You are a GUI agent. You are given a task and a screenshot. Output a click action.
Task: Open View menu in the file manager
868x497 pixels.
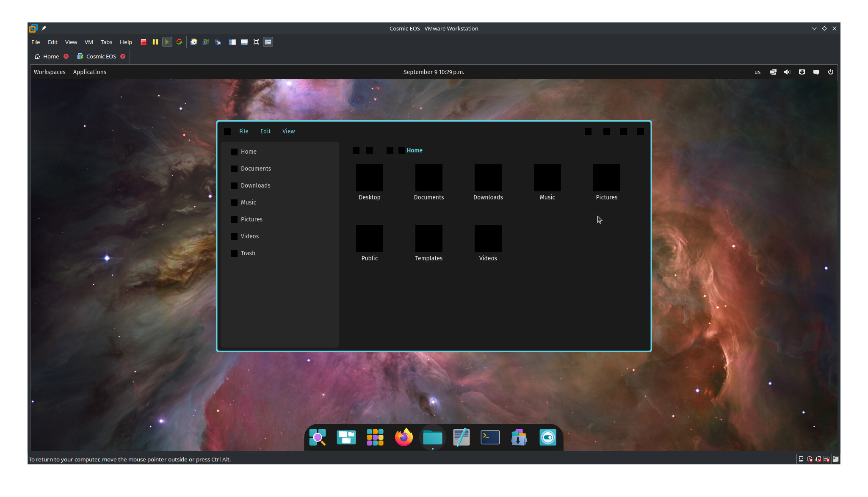289,131
